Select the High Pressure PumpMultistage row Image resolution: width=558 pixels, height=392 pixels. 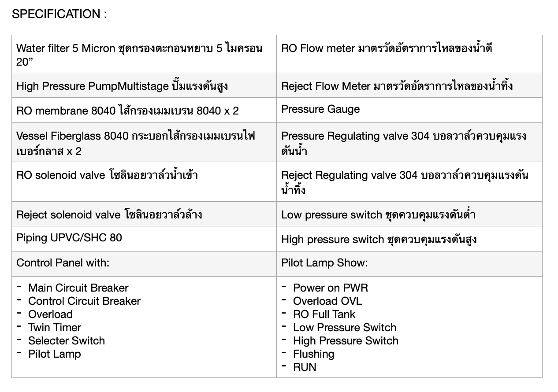[x=277, y=85]
